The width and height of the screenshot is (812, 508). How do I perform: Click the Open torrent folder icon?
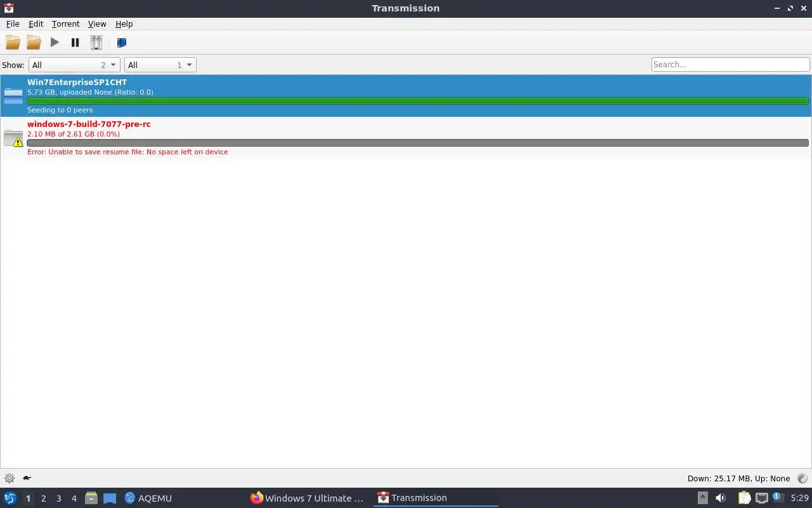[13, 43]
